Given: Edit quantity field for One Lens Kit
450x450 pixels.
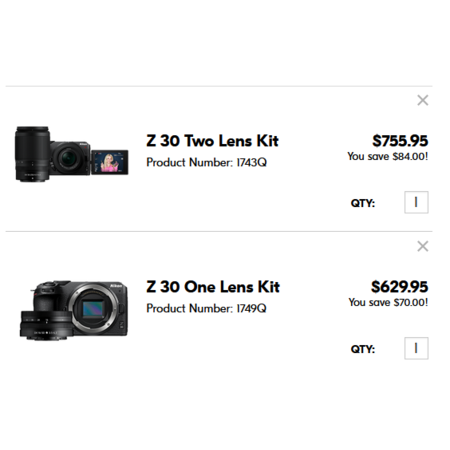Looking at the screenshot, I should click(x=416, y=348).
